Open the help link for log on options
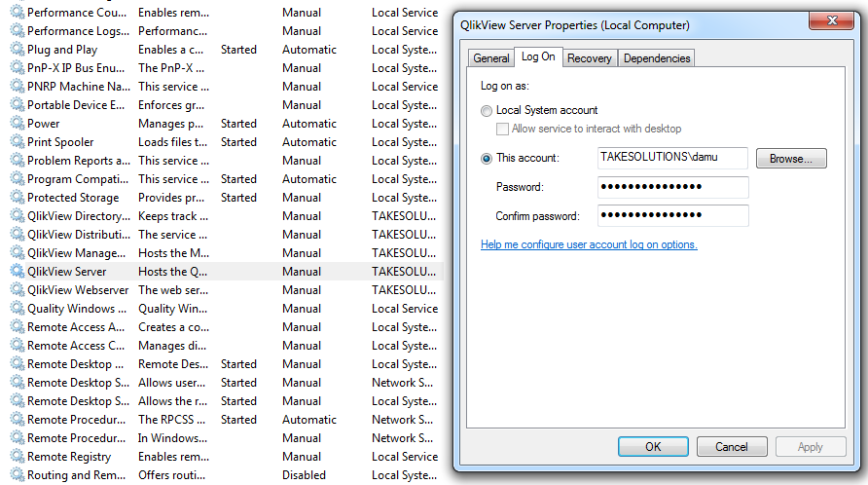868x485 pixels. [589, 245]
